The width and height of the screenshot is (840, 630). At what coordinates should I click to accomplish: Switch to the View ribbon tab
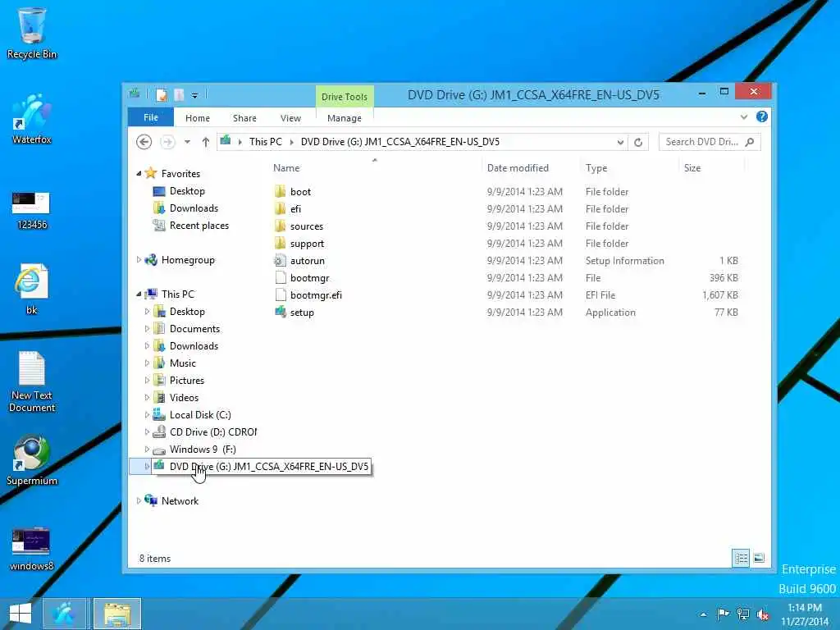point(290,118)
